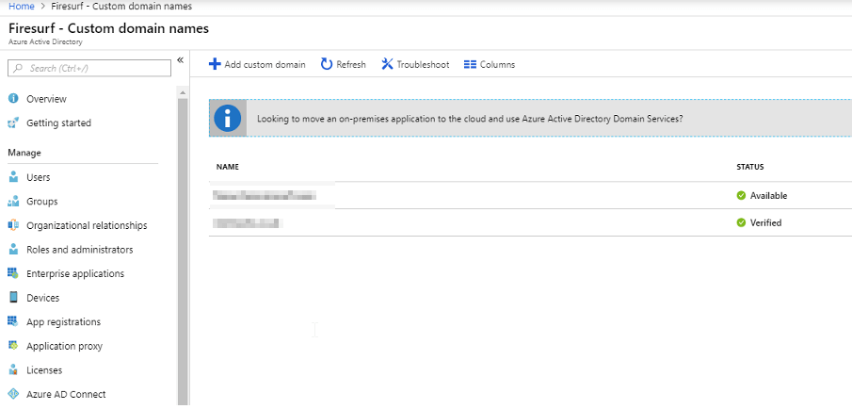Click the Overview info icon in sidebar
Viewport: 868px width, 409px height.
(14, 99)
